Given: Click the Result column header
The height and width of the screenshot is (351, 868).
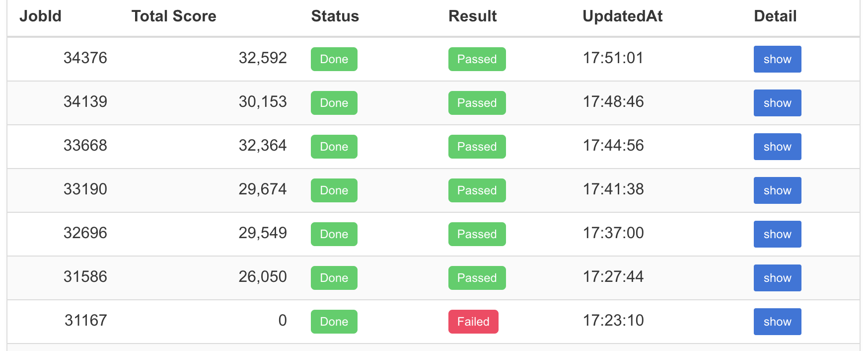Looking at the screenshot, I should [x=472, y=16].
